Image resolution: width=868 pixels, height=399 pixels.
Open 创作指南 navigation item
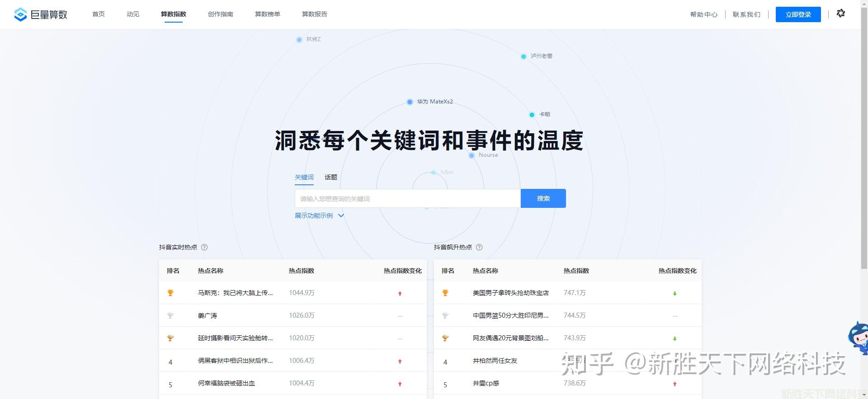221,14
